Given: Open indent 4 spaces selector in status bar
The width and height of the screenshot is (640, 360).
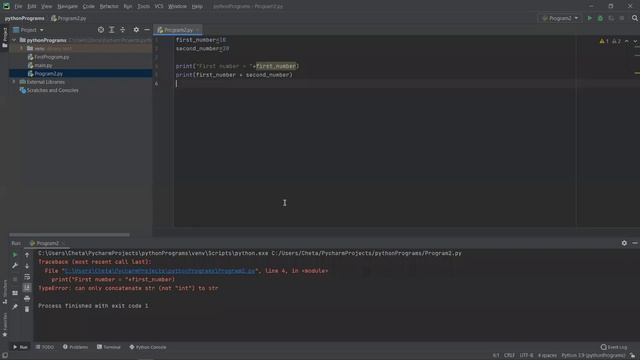Looking at the screenshot, I should [x=547, y=356].
